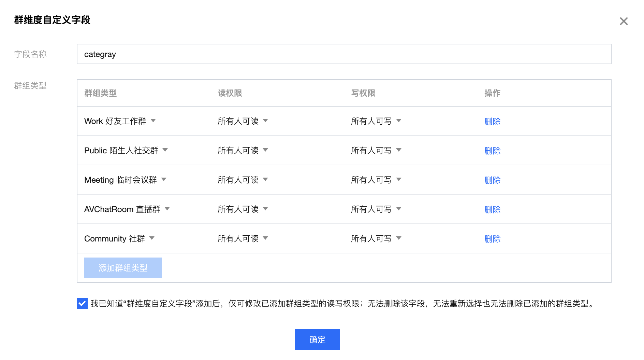Viewport: 644px width, 360px height.
Task: Delete the Work 好友工作群 row
Action: pos(492,121)
